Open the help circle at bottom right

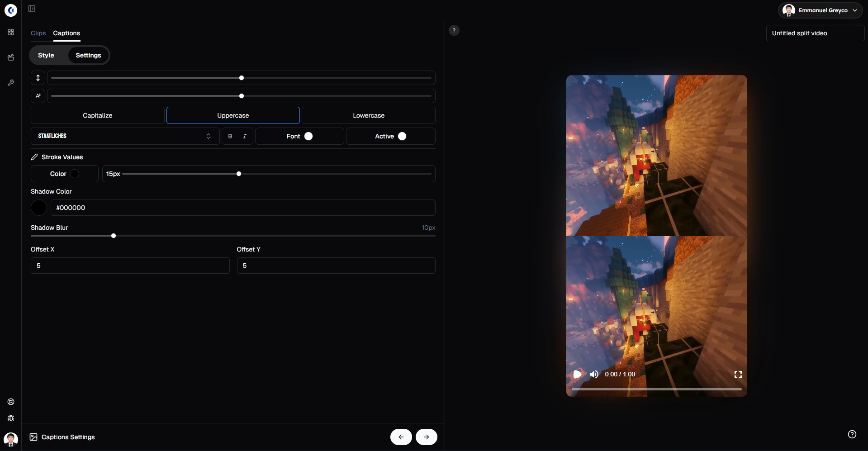[x=852, y=434]
